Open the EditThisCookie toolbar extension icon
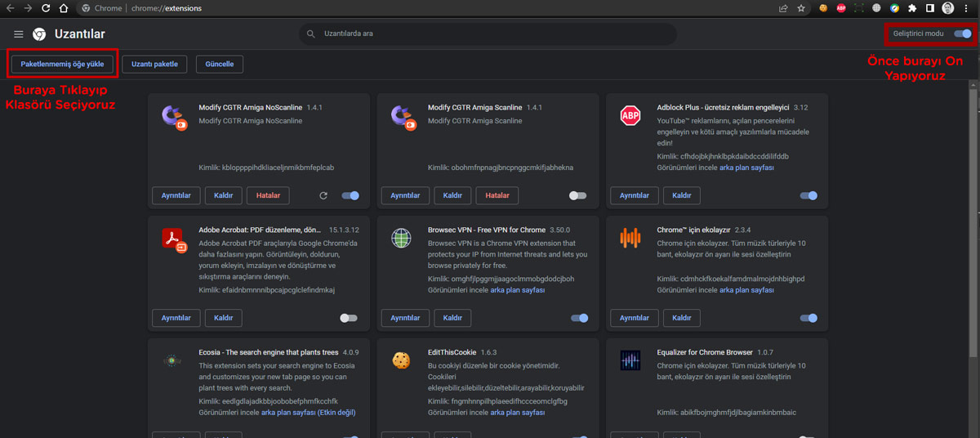Image resolution: width=980 pixels, height=438 pixels. (823, 8)
